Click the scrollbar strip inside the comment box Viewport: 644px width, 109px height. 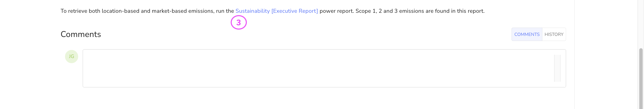[557, 68]
